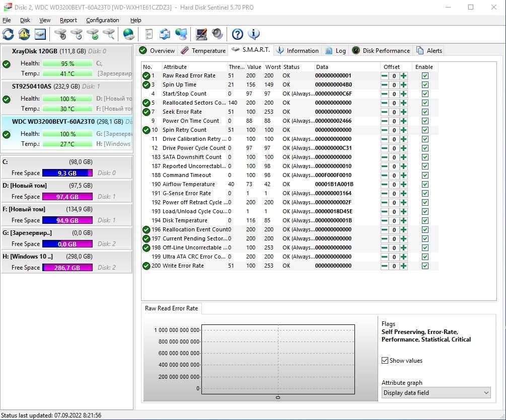Image resolution: width=506 pixels, height=420 pixels.
Task: Click green status icon of Current Pending Sector
Action: [x=146, y=239]
